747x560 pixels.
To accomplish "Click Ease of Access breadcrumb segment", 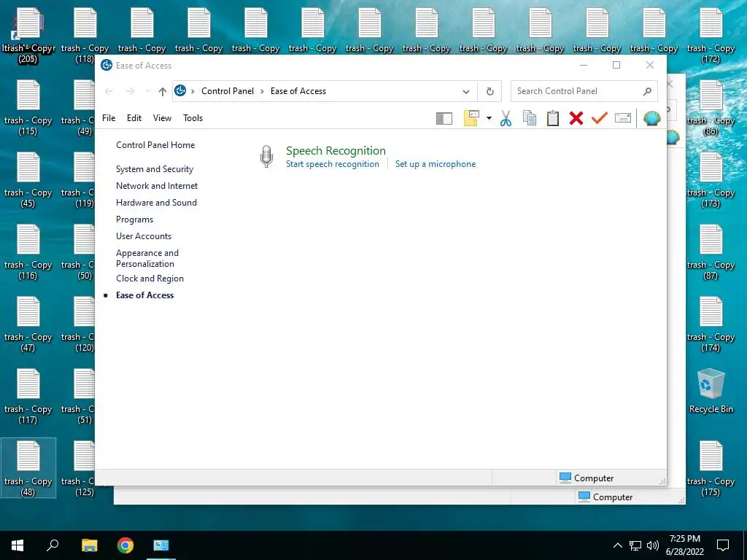I will coord(298,91).
